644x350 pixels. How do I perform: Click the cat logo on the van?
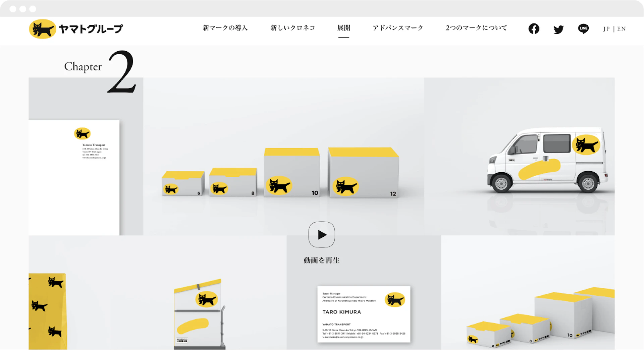pyautogui.click(x=586, y=145)
